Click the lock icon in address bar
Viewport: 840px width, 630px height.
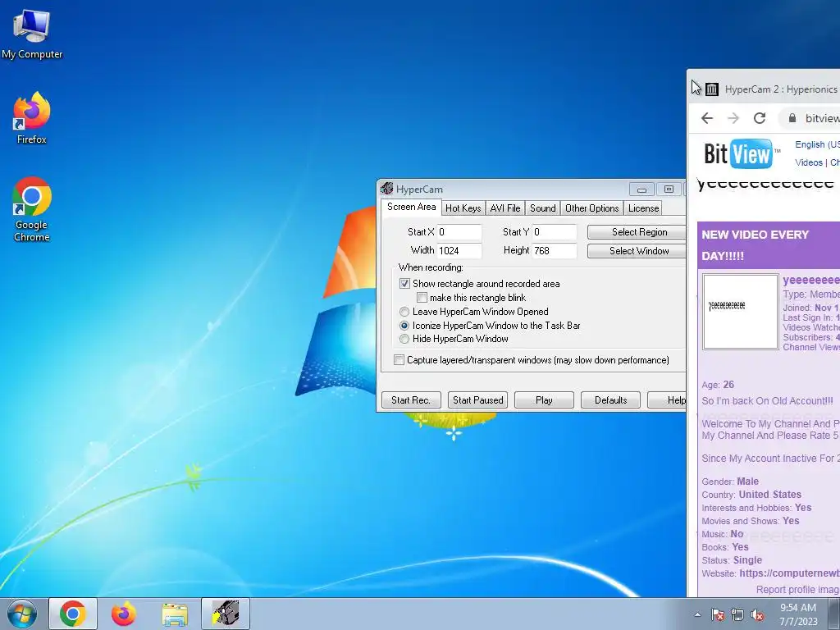point(792,118)
